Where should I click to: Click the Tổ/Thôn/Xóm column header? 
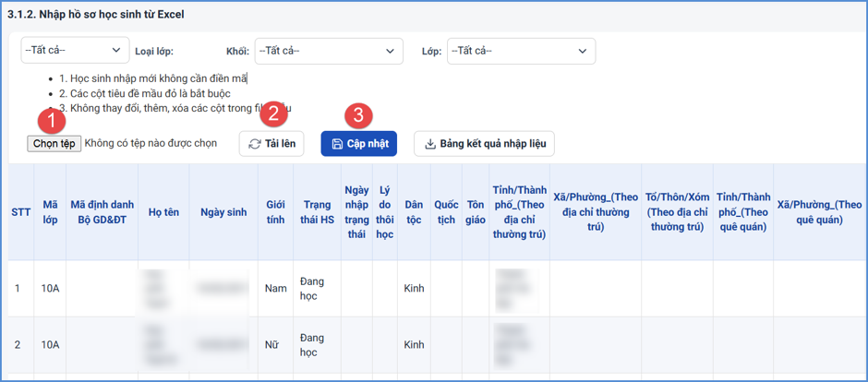coord(677,212)
